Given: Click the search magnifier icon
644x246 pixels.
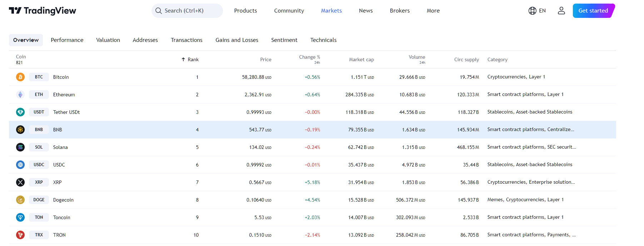Looking at the screenshot, I should pos(158,11).
